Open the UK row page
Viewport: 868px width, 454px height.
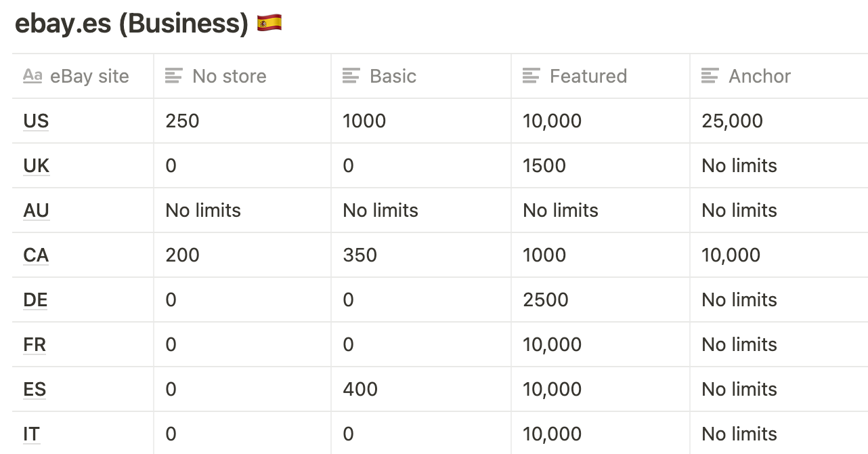pos(36,165)
